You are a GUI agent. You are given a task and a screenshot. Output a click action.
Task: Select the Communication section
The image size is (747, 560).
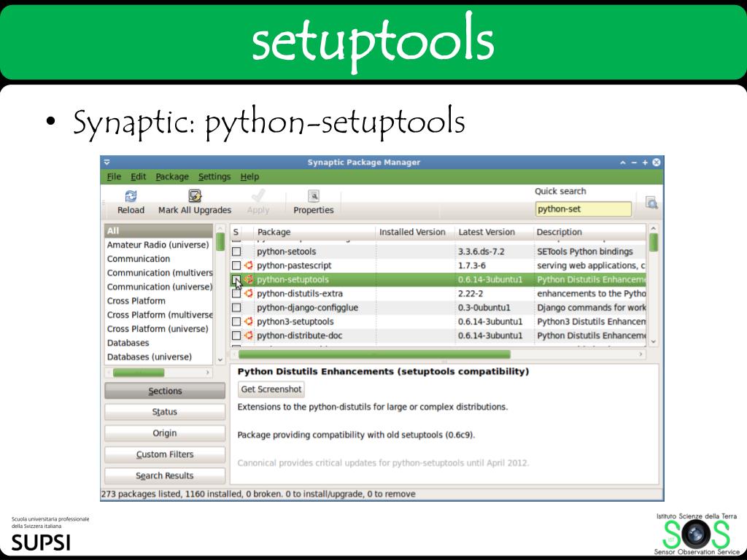(158, 259)
